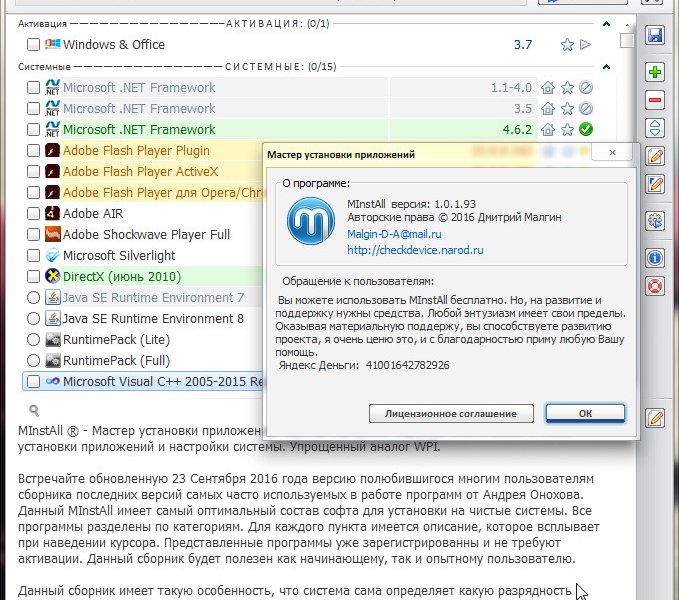Click the home icon for .NET Framework 3.5
The width and height of the screenshot is (679, 600).
click(548, 109)
